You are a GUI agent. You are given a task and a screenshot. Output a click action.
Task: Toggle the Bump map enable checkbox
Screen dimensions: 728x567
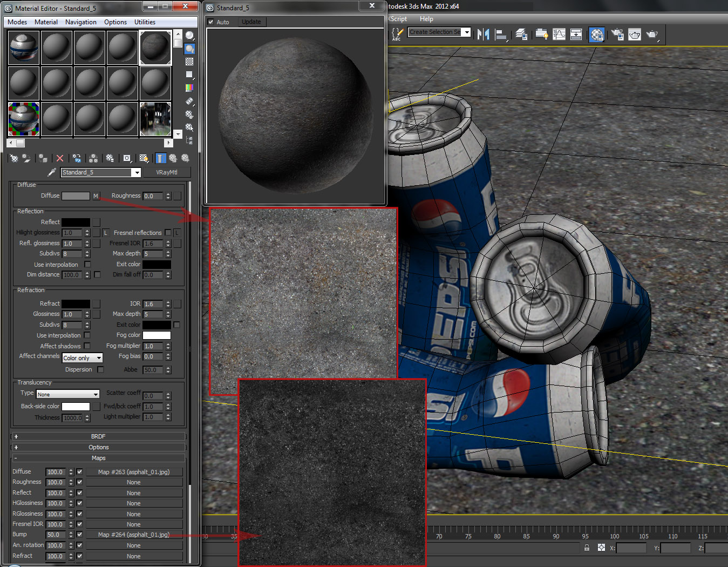tap(80, 535)
